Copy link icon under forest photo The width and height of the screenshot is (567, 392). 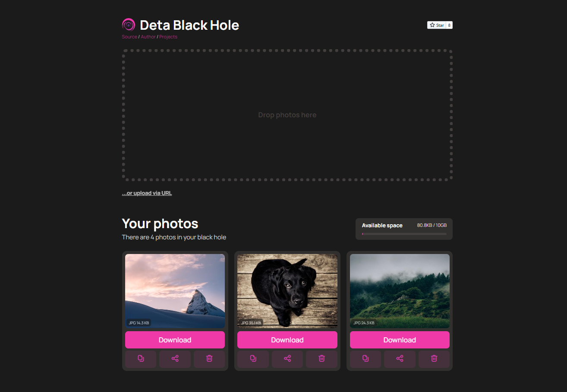365,359
